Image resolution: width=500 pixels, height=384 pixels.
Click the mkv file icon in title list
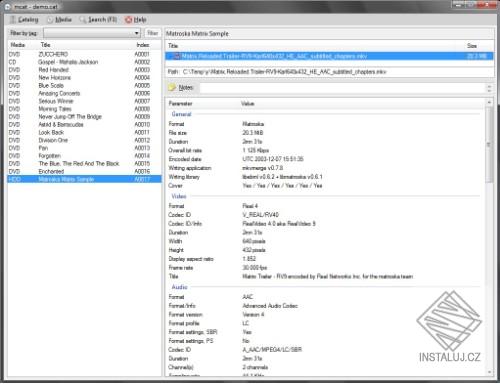coord(177,56)
